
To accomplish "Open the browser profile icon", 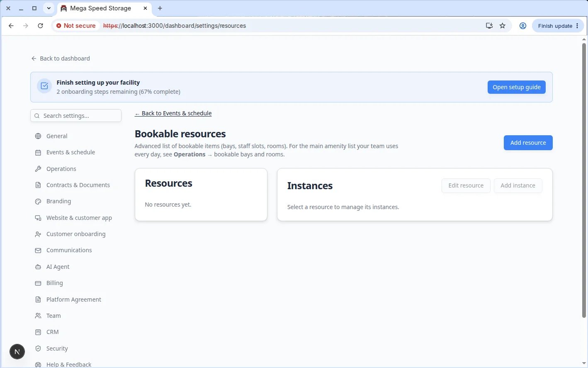I will point(523,26).
